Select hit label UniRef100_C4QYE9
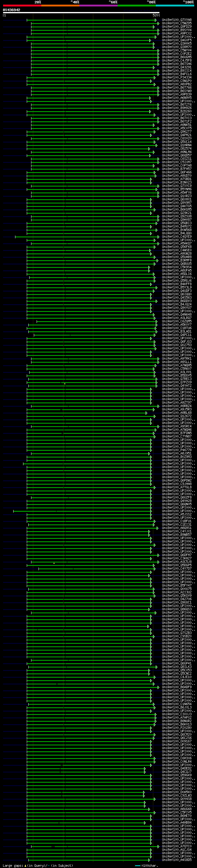Screen dimensions: 197x868 point(177,237)
